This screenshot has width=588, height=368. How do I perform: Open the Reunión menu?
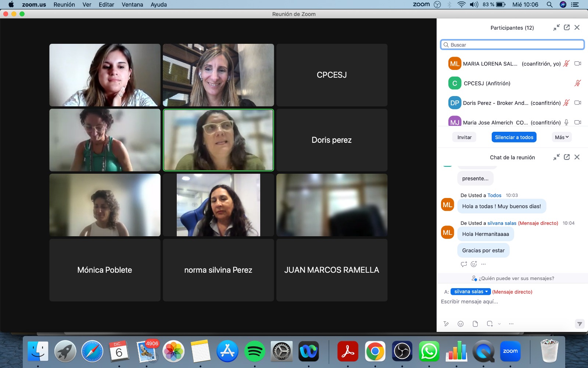point(64,4)
